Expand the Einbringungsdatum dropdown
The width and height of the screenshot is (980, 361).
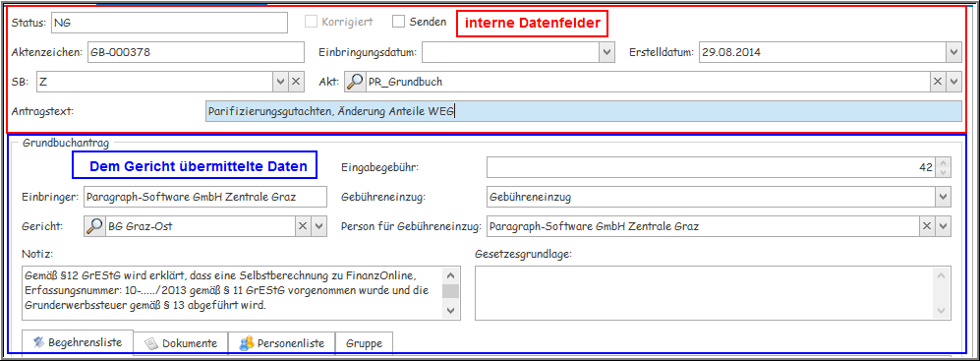click(606, 52)
